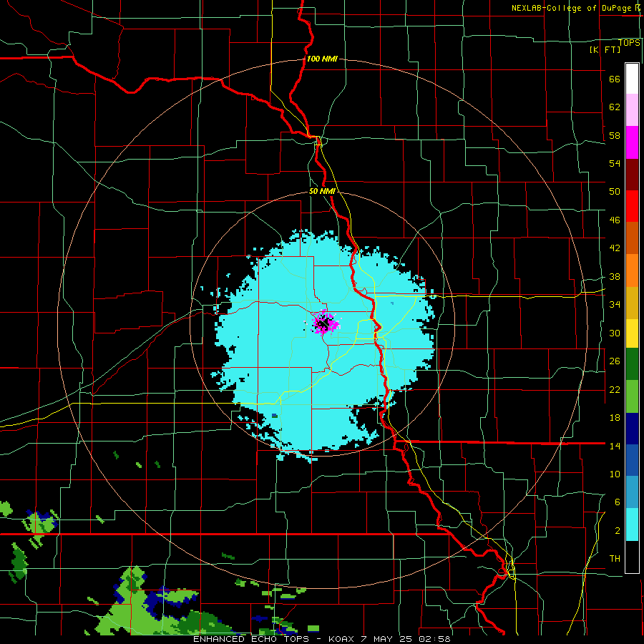
Task: Click the black TH legend swatch
Action: click(632, 557)
